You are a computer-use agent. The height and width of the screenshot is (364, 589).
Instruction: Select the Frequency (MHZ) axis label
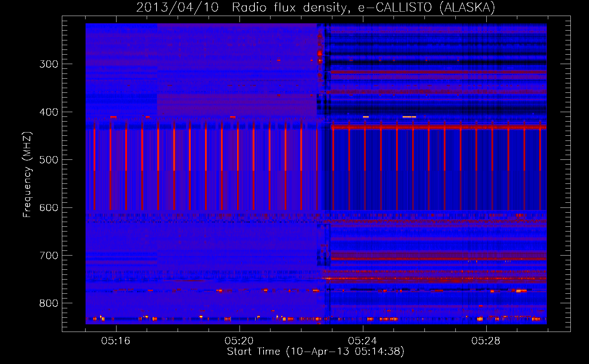(x=27, y=174)
